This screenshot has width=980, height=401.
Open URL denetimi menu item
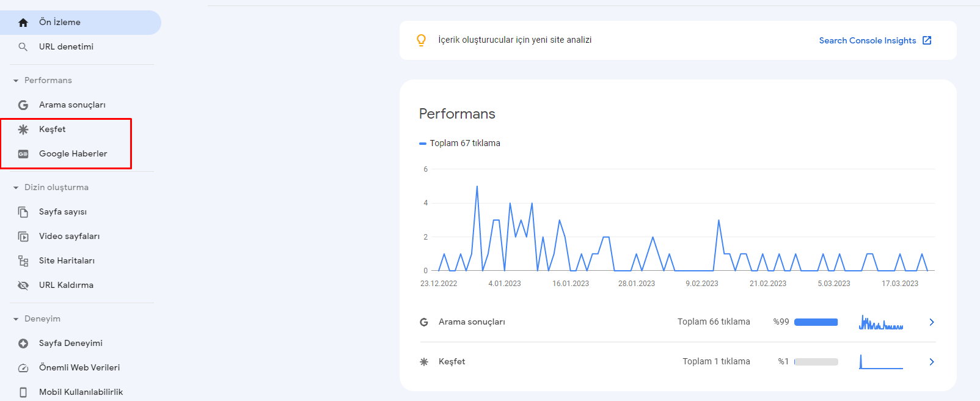(66, 47)
